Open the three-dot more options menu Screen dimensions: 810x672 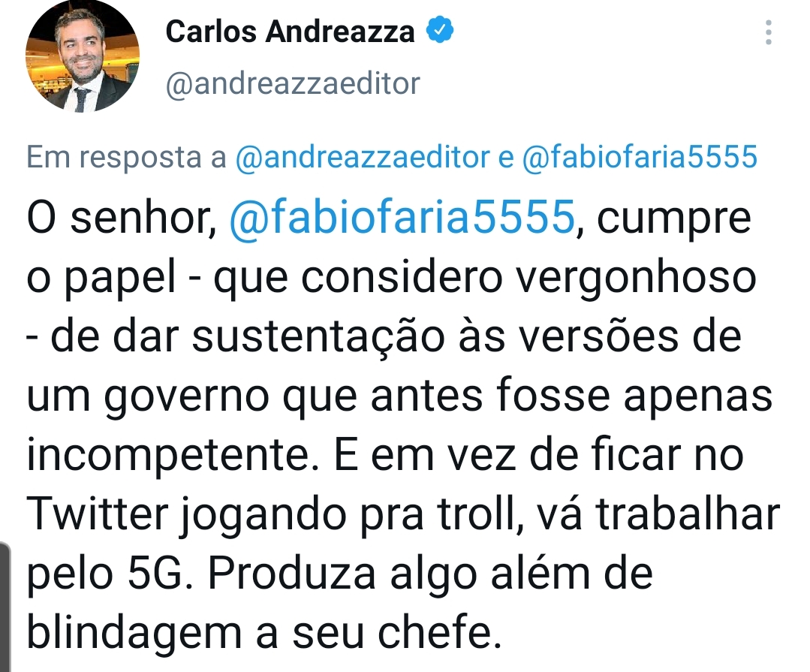coord(769,32)
